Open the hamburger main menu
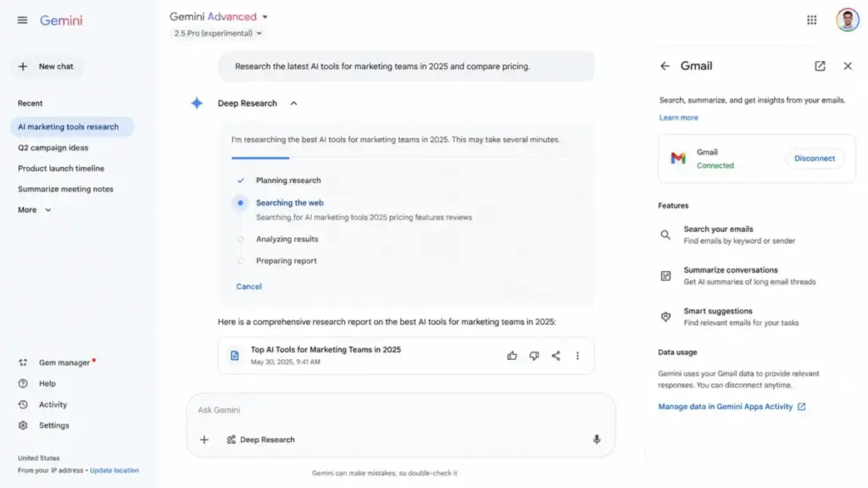 pyautogui.click(x=22, y=20)
